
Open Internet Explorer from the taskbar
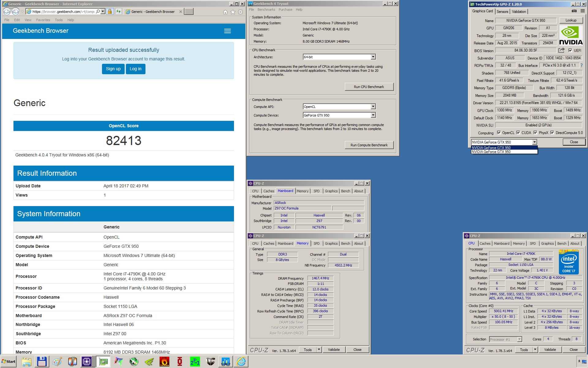pos(241,362)
